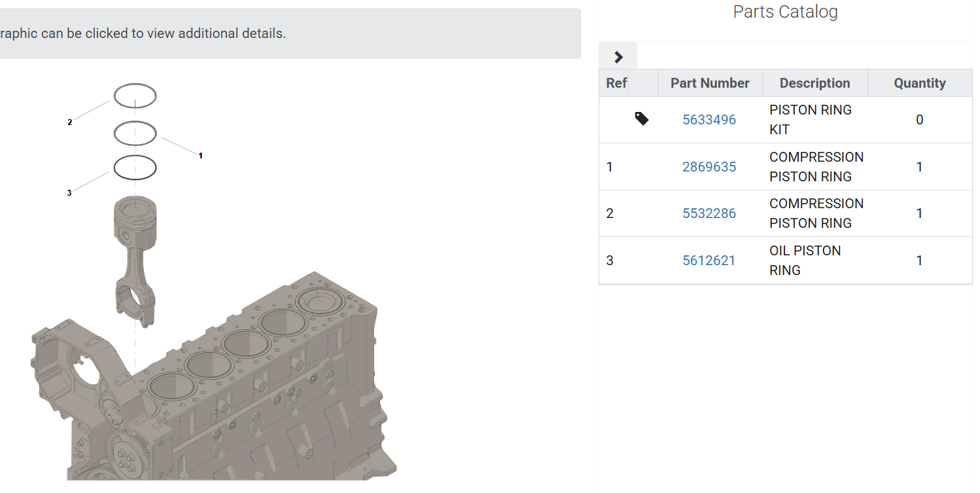
Task: Click callout number 1 in the diagram
Action: [200, 156]
